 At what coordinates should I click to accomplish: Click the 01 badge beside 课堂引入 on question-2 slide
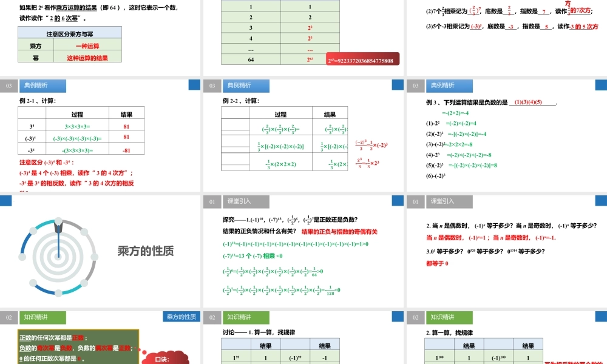coord(415,201)
